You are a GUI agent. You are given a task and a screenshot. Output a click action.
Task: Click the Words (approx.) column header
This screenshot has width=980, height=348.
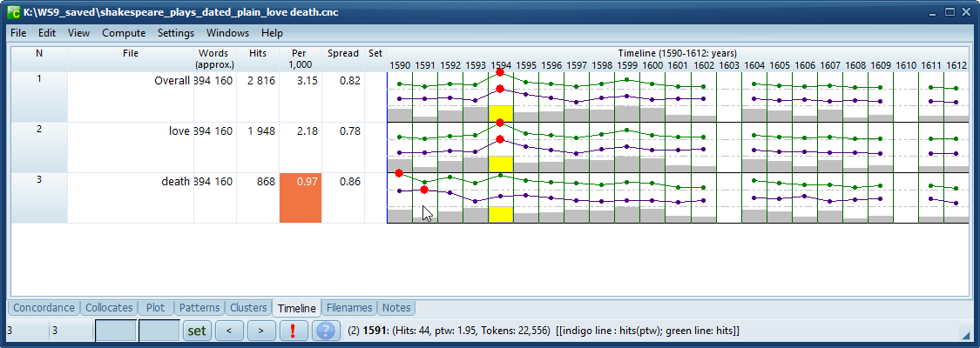(215, 58)
